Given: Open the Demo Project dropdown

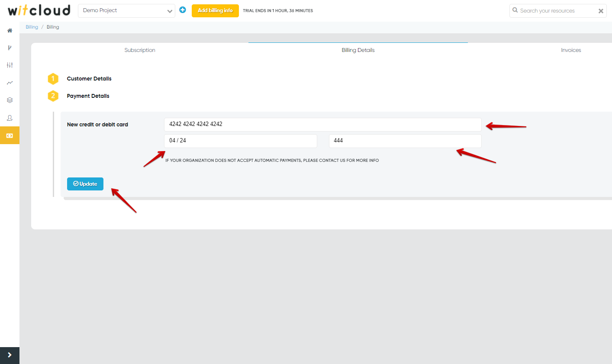Looking at the screenshot, I should click(x=126, y=10).
